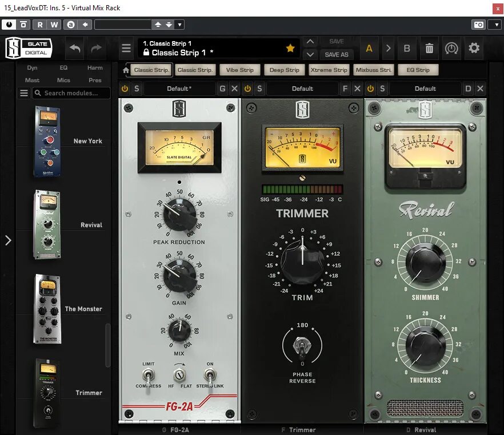504x435 pixels.
Task: Open dropdown beside camera icon
Action: pos(496,25)
